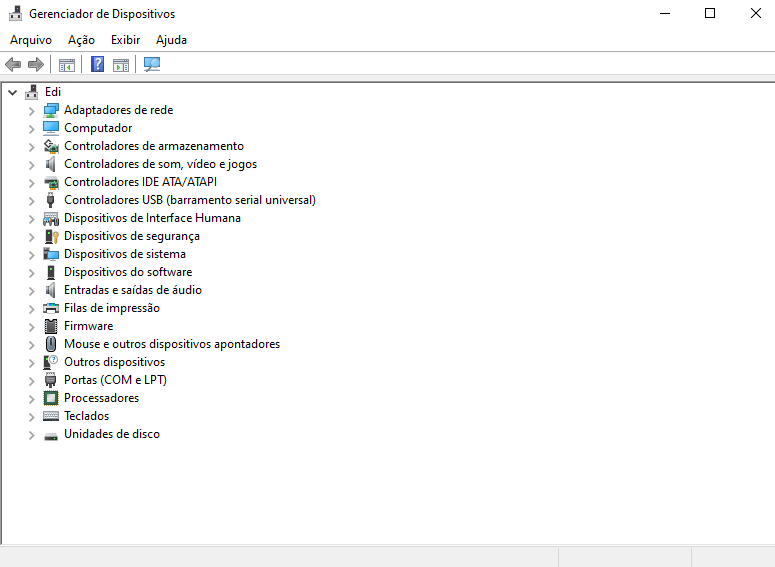Image resolution: width=775 pixels, height=567 pixels.
Task: Click the Unidades de disco drive icon
Action: pyautogui.click(x=51, y=436)
